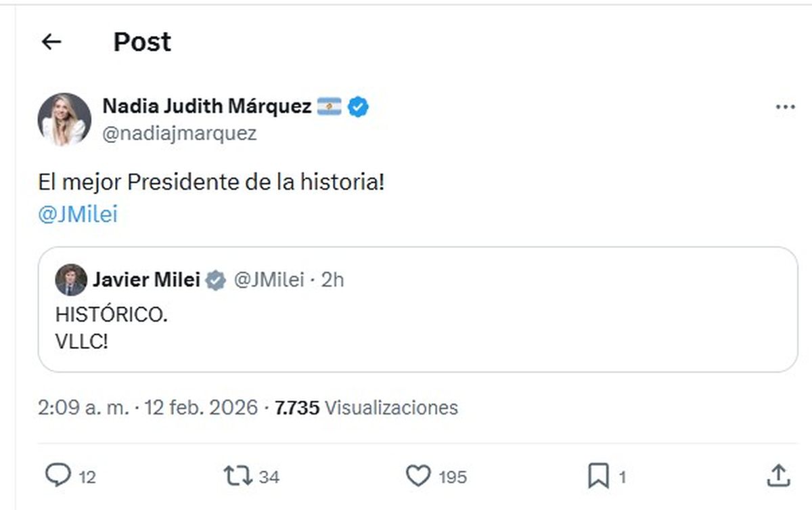Screen dimensions: 812x510
Task: Open the three-dot more options menu
Action: (785, 107)
